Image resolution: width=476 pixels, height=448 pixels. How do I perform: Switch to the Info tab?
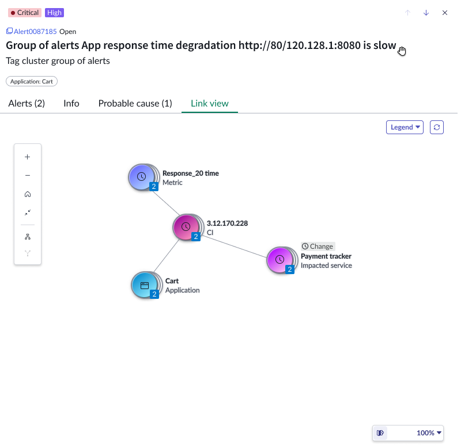coord(71,104)
